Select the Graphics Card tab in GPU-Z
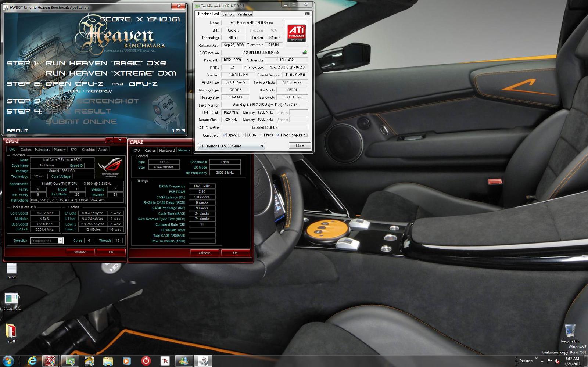The height and width of the screenshot is (367, 588). point(208,14)
